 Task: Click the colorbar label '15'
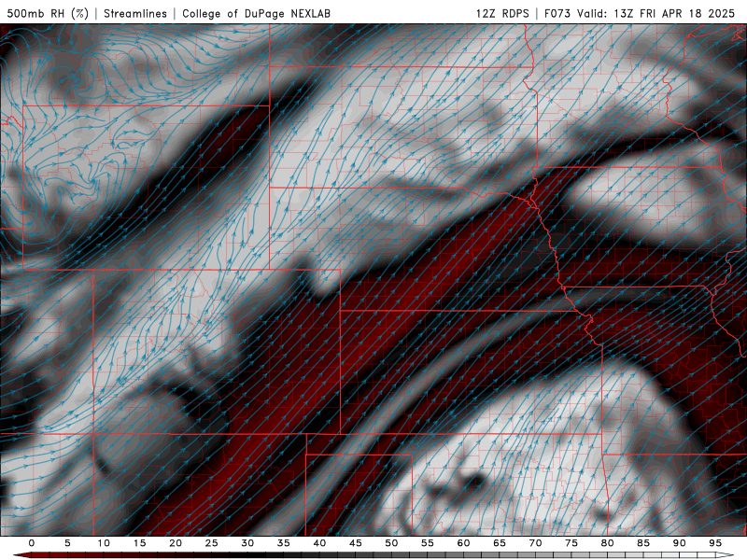point(139,543)
